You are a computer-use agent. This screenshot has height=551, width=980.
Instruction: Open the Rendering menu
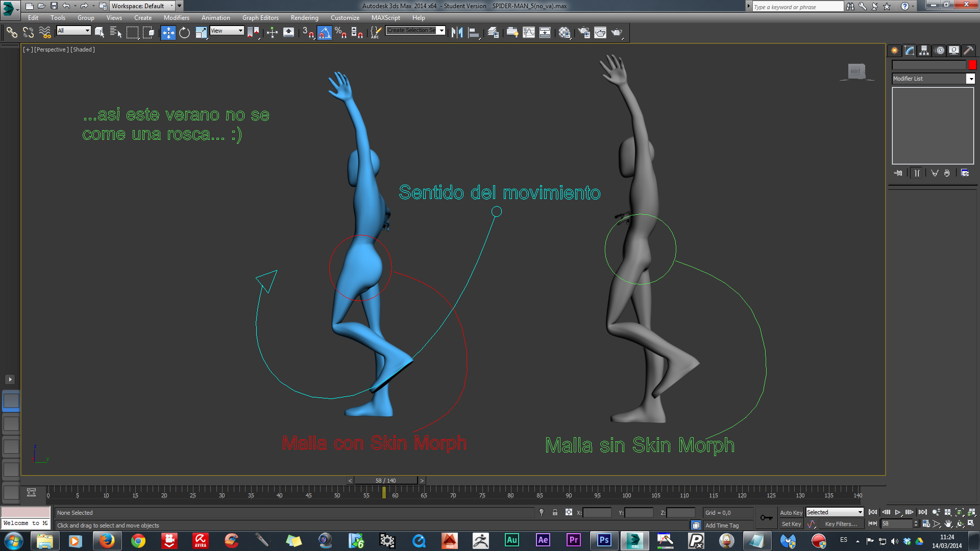pyautogui.click(x=304, y=18)
